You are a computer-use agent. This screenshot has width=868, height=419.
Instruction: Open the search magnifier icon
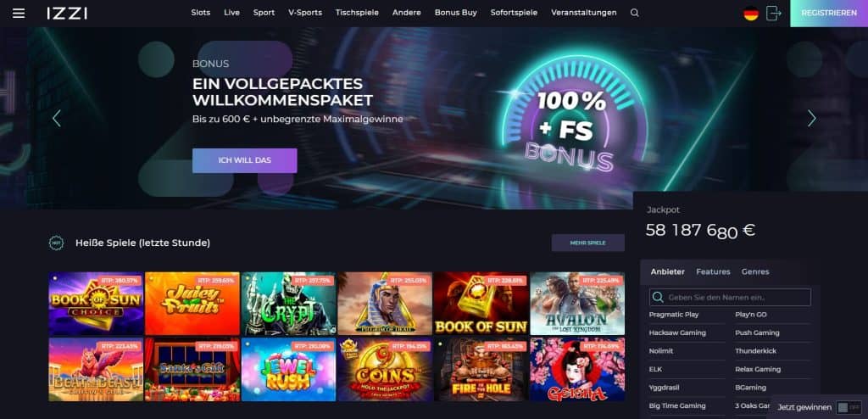pyautogui.click(x=634, y=13)
